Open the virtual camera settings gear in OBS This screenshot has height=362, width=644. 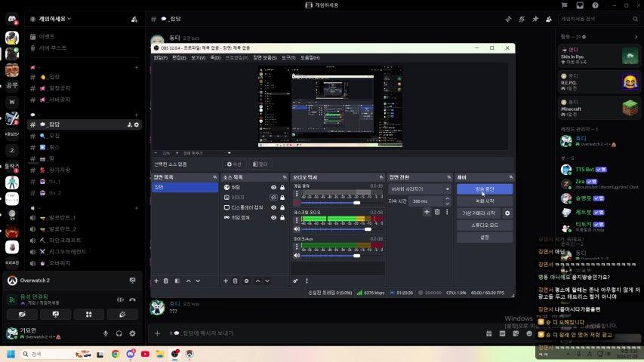[507, 213]
